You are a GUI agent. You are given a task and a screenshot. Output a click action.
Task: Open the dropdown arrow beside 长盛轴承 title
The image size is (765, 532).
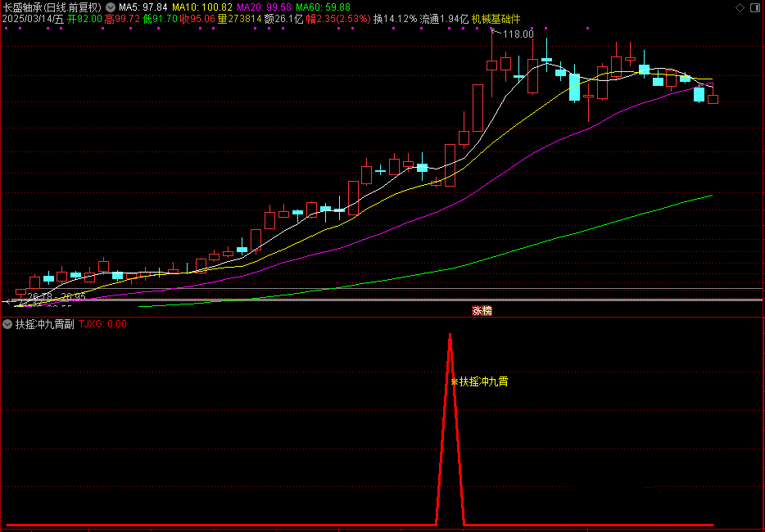click(x=110, y=7)
